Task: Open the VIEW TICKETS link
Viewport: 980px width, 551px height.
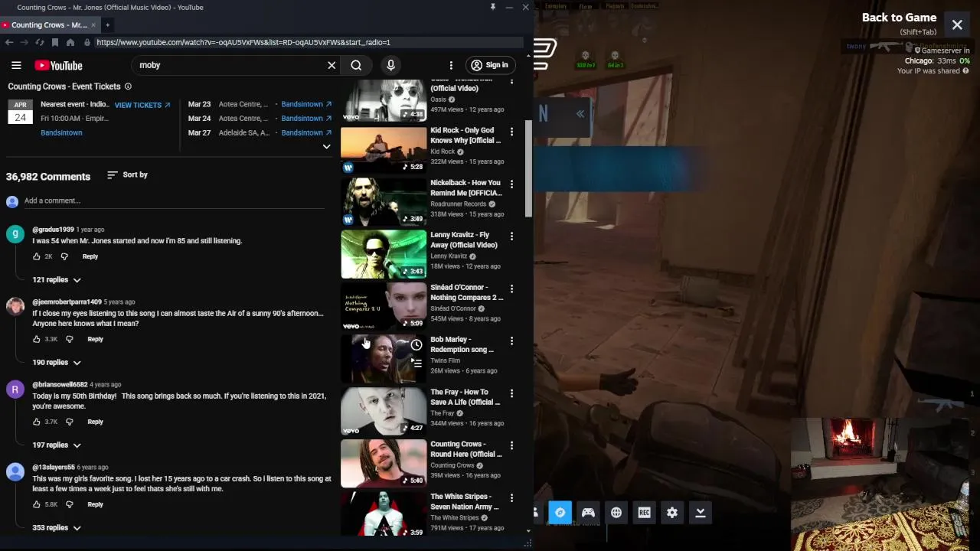Action: point(142,105)
